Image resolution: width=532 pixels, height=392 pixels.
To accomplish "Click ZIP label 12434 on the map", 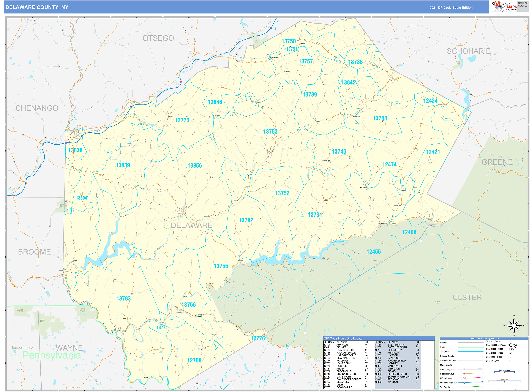I will click(x=430, y=101).
